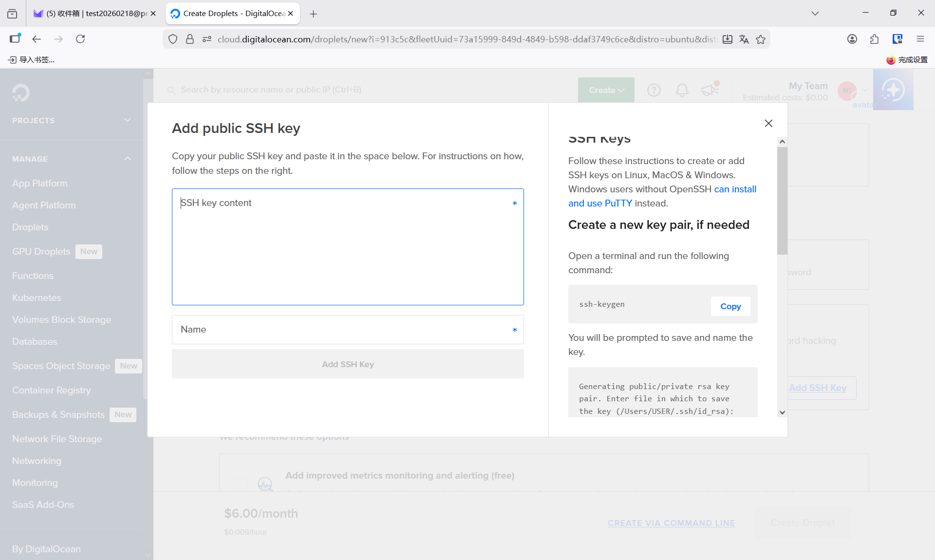
Task: Reload the page with the refresh icon
Action: [x=80, y=39]
